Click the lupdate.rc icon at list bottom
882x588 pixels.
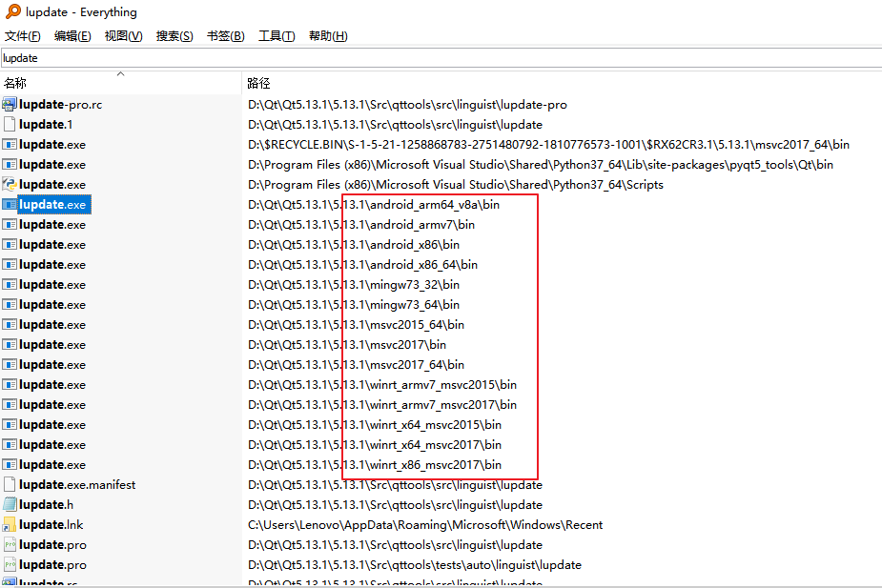pyautogui.click(x=11, y=583)
